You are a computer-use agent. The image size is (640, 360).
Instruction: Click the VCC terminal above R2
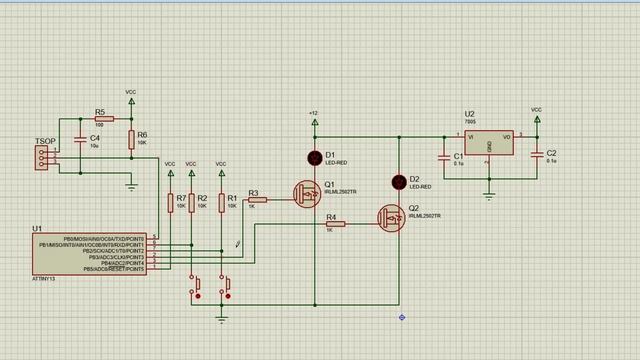(x=191, y=173)
